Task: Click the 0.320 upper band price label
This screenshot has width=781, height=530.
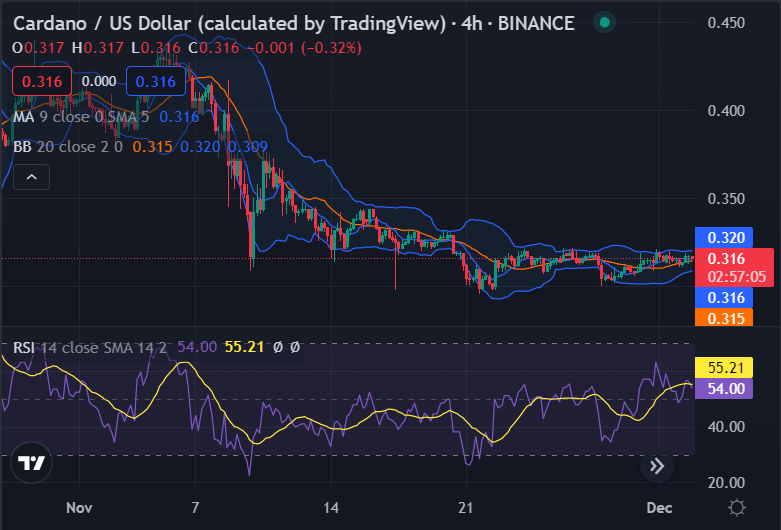Action: click(x=724, y=238)
